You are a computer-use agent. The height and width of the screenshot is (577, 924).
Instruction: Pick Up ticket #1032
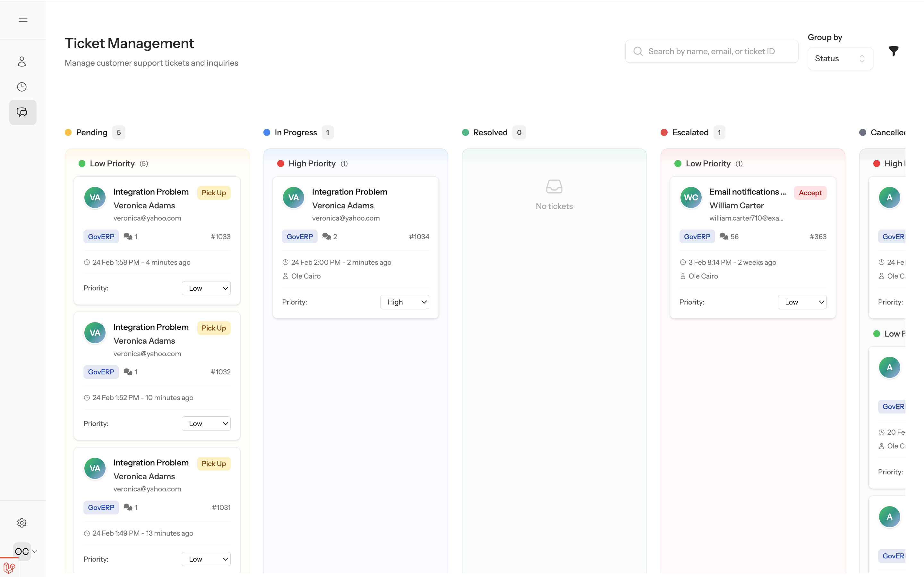pyautogui.click(x=213, y=328)
